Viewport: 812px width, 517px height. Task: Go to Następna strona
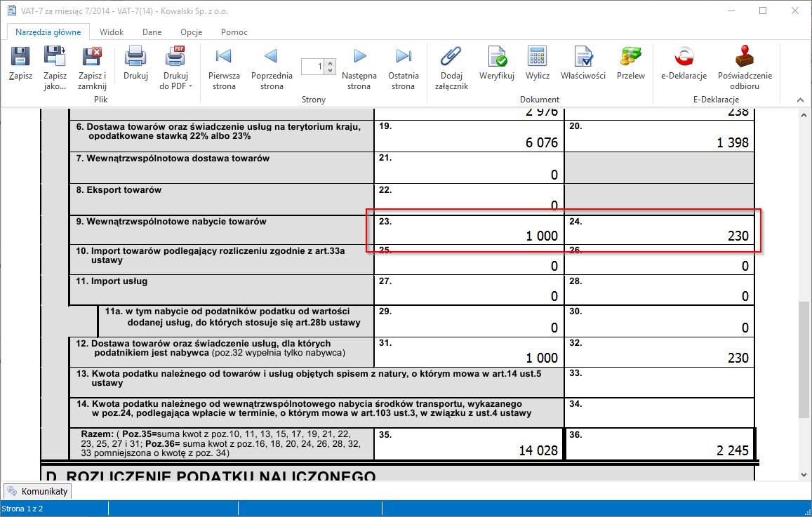coord(359,58)
